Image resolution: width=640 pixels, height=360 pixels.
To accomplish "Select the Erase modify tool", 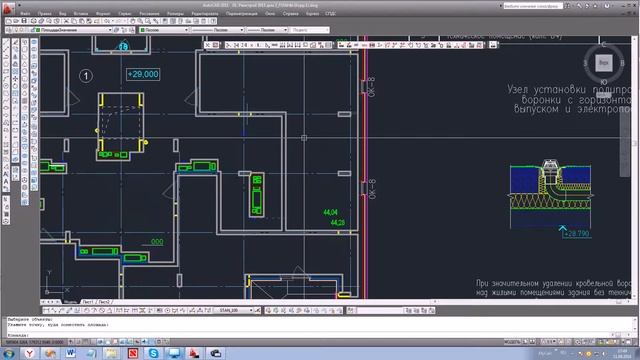I will point(16,42).
